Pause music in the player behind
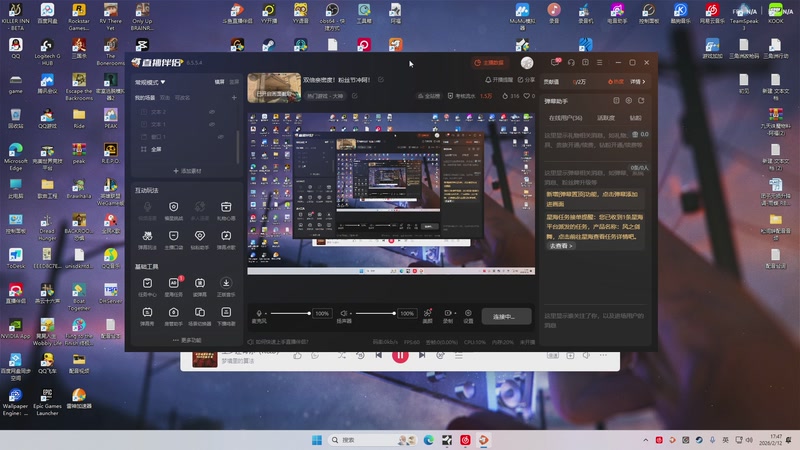The width and height of the screenshot is (800, 450). 400,356
